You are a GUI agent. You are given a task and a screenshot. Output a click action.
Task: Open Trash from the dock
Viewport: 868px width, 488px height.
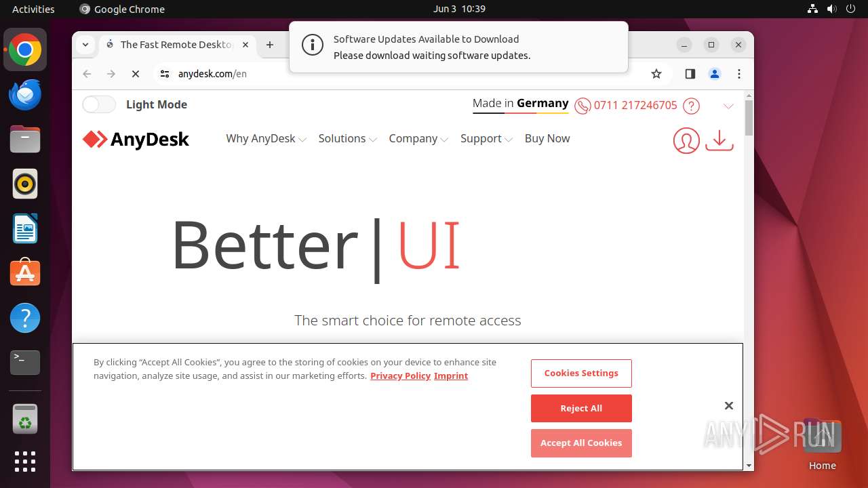tap(25, 418)
